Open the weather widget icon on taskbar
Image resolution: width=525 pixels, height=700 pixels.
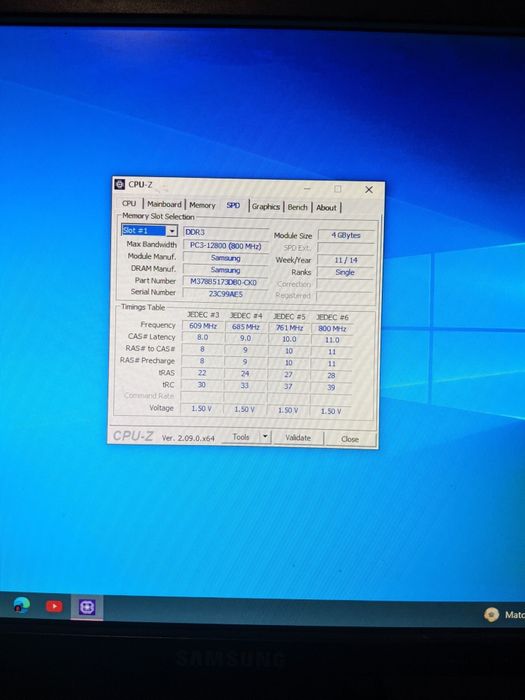[x=491, y=615]
